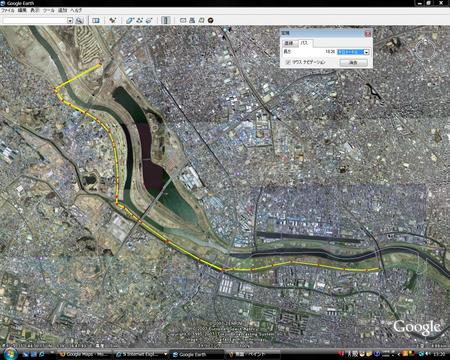Viewport: 450px width, 360px height.
Task: Open the Windows Start orb
Action: 10,354
